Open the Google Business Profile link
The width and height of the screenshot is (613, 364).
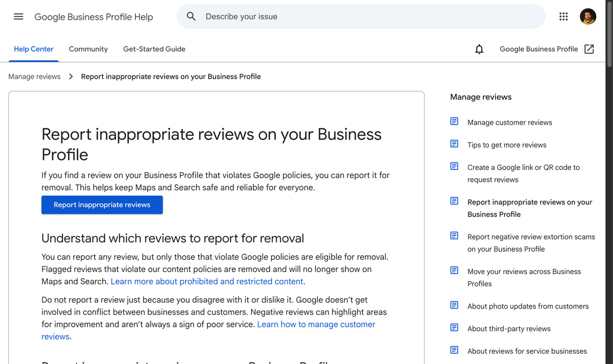click(539, 49)
